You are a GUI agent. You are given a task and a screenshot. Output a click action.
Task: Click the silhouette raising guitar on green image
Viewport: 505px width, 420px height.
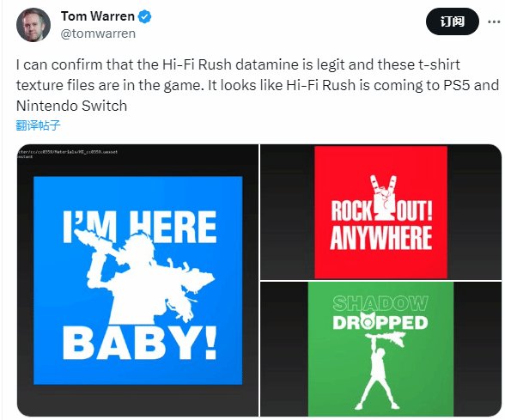pos(382,370)
